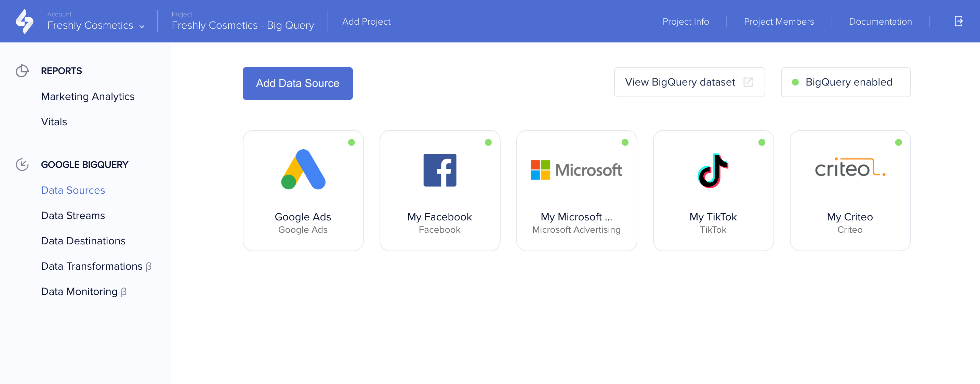Click the Facebook logo icon

click(x=440, y=170)
